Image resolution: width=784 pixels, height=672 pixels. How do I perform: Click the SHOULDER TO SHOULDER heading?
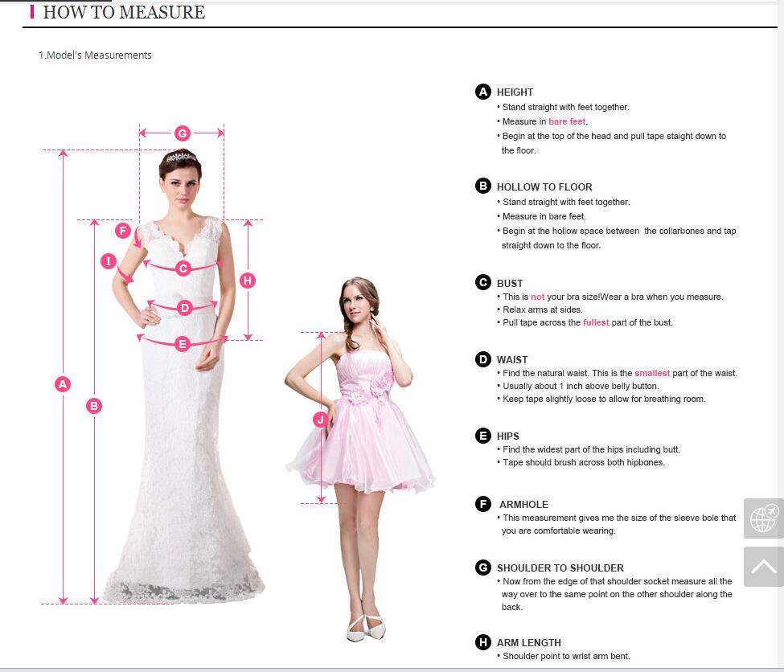pyautogui.click(x=560, y=568)
